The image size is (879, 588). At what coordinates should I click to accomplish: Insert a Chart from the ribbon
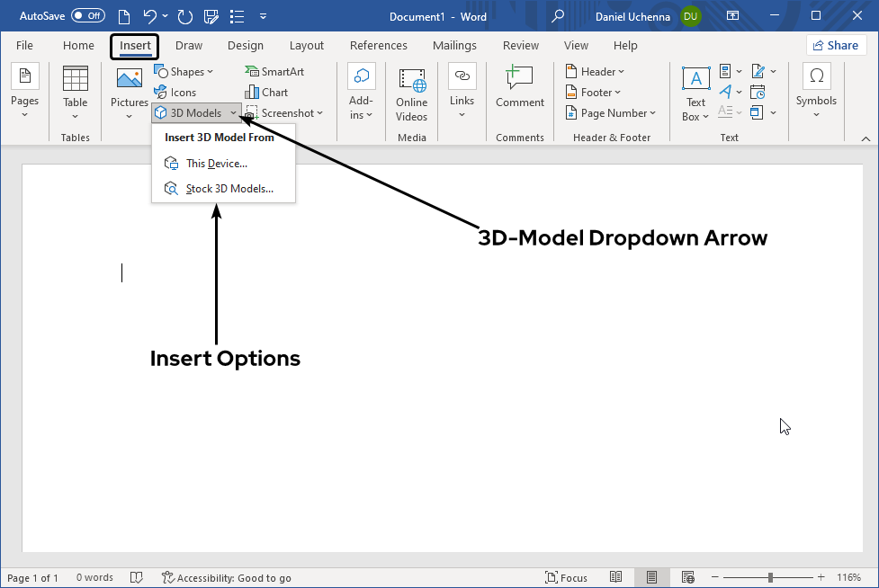click(266, 93)
